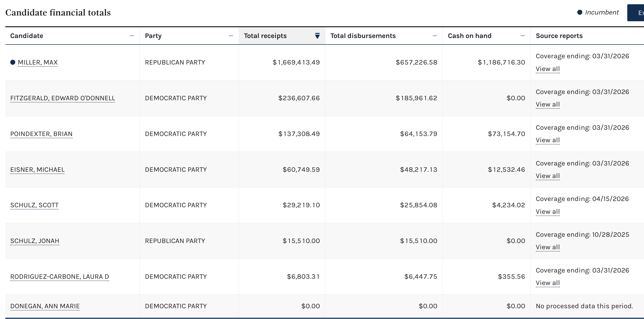Click sort dash in Cash on hand header
This screenshot has height=319, width=644.
pyautogui.click(x=523, y=36)
